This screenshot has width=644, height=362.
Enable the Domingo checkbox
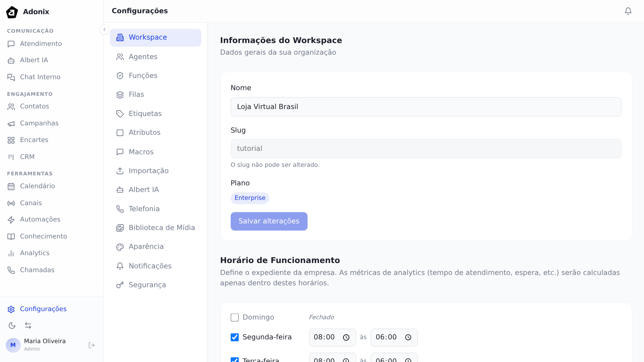pos(234,317)
